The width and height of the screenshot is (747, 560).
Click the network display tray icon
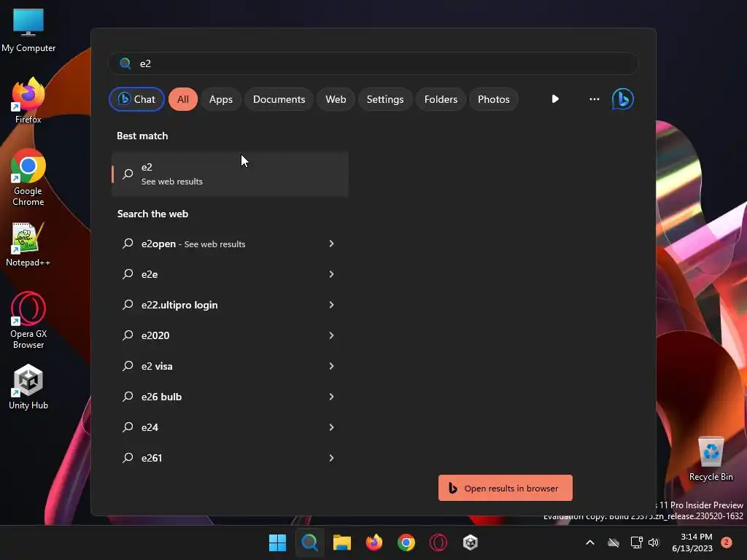pos(636,542)
